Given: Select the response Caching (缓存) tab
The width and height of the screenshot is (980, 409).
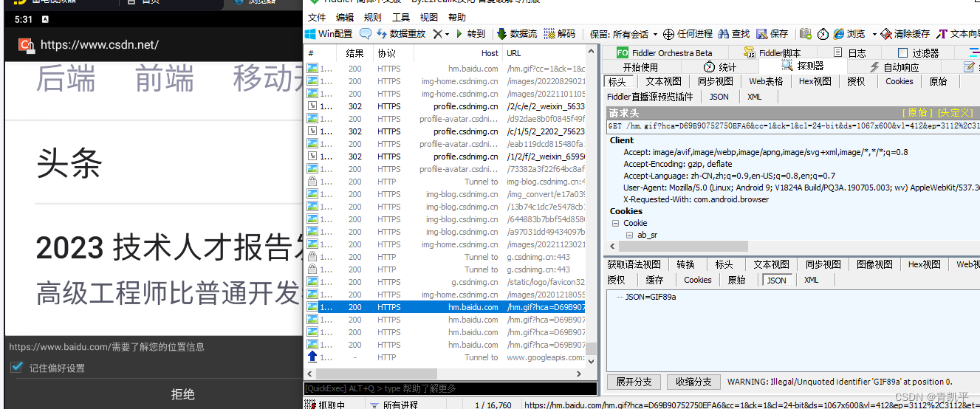Looking at the screenshot, I should (654, 280).
